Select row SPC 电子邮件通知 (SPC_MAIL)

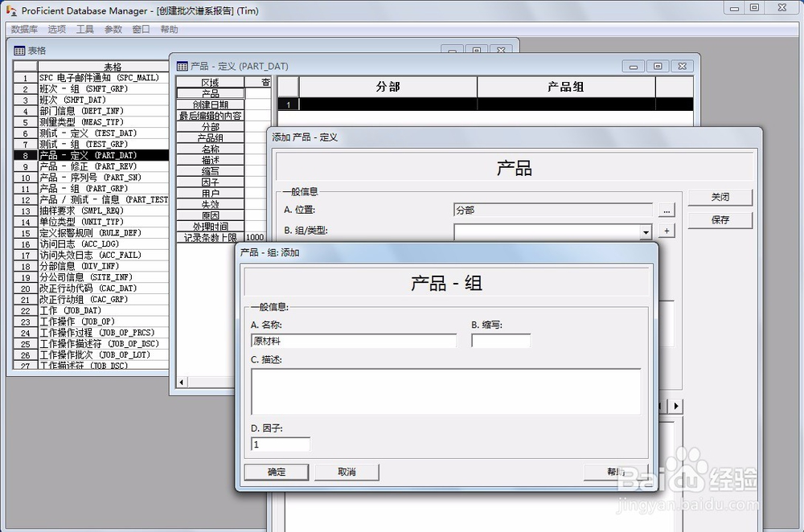103,78
